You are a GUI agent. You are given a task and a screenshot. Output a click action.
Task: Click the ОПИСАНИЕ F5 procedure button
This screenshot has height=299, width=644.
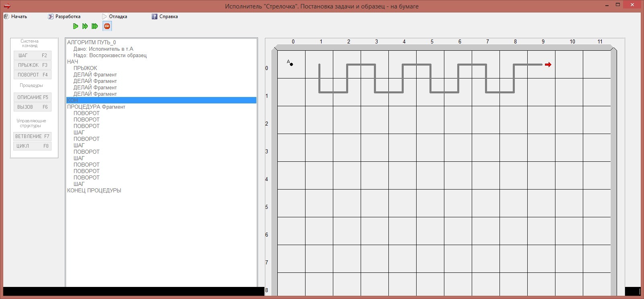coord(33,97)
